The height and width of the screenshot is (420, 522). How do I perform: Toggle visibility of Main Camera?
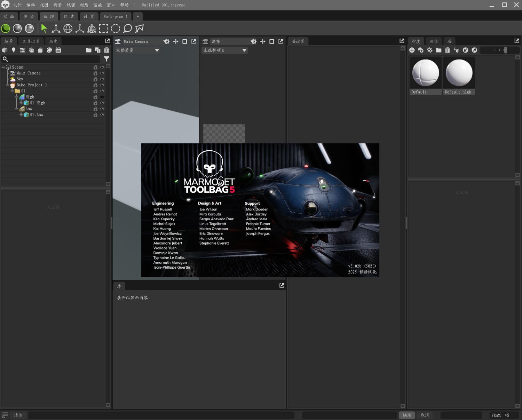point(102,73)
